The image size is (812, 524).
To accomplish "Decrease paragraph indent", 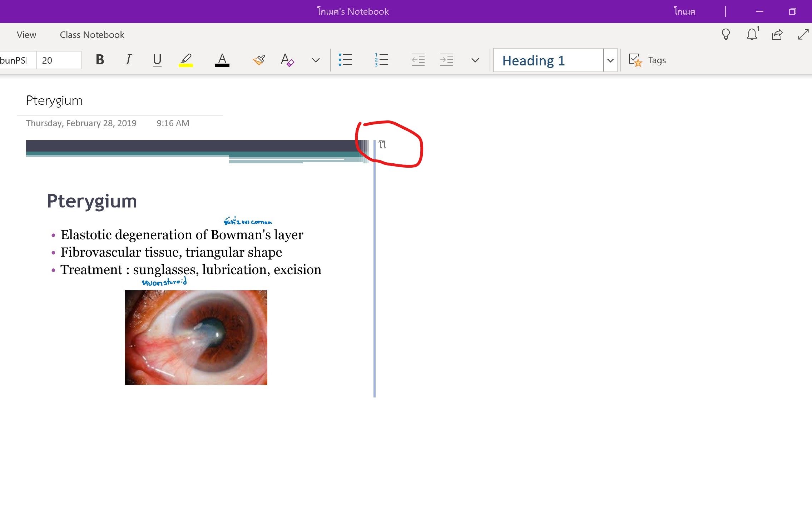I will tap(418, 60).
